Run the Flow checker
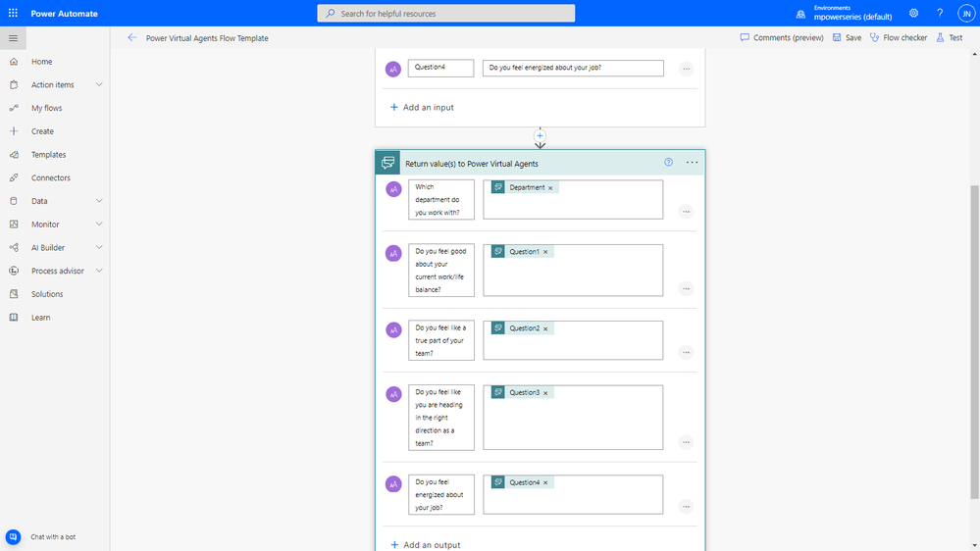This screenshot has height=551, width=980. tap(899, 37)
